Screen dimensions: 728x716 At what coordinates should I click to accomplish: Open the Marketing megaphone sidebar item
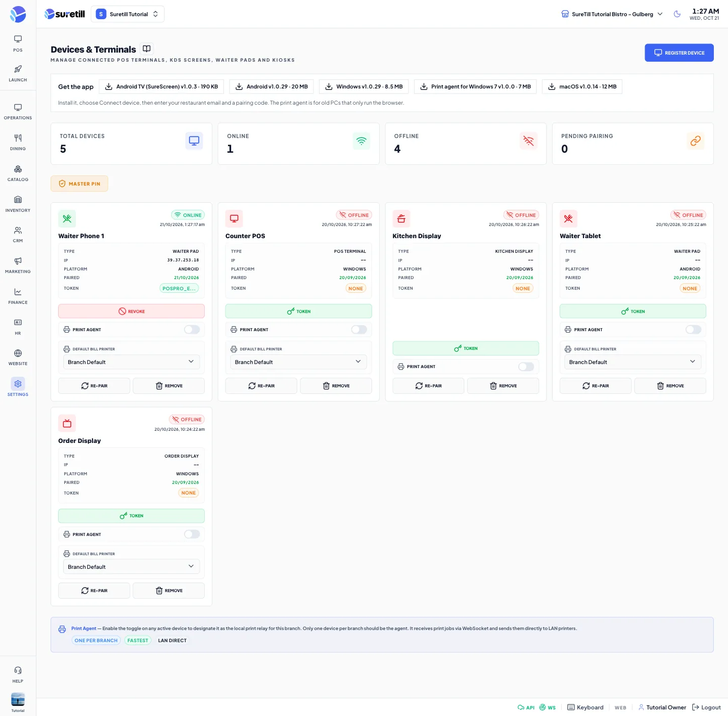coord(18,265)
